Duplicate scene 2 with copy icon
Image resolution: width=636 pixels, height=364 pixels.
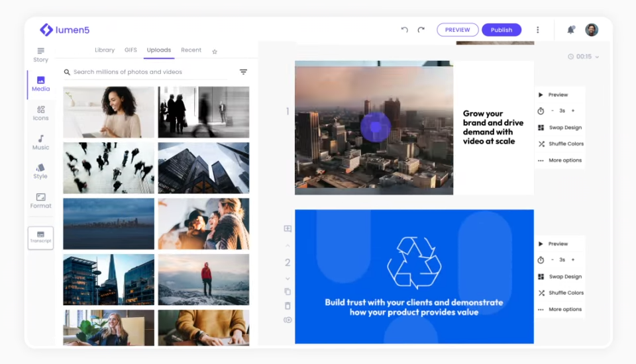[x=288, y=291]
